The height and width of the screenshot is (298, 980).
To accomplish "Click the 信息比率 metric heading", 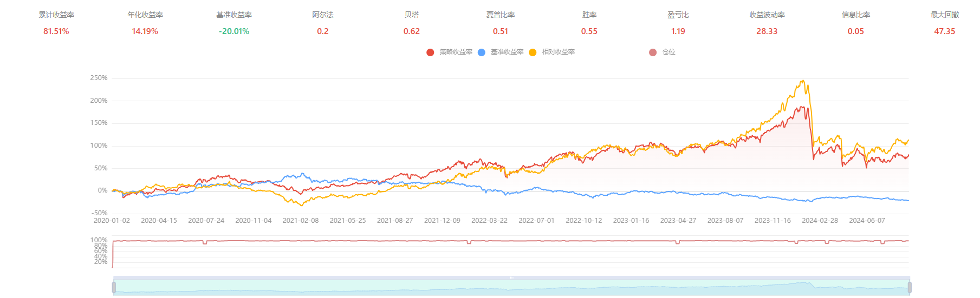I will tap(856, 15).
